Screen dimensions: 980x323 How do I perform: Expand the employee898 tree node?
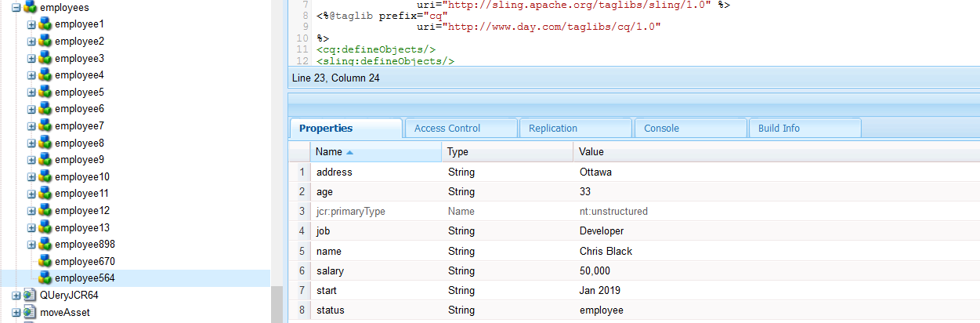31,245
